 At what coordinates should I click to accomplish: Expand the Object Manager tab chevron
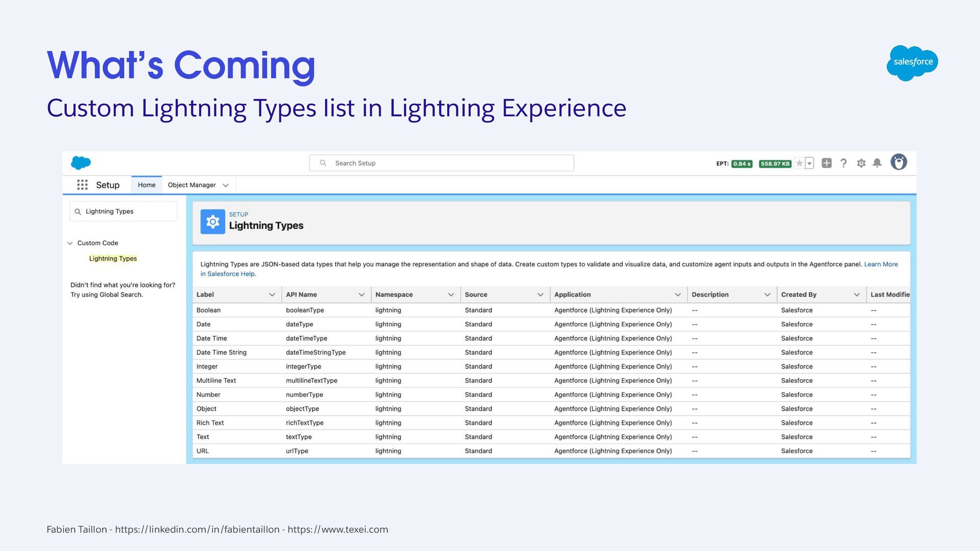[226, 185]
